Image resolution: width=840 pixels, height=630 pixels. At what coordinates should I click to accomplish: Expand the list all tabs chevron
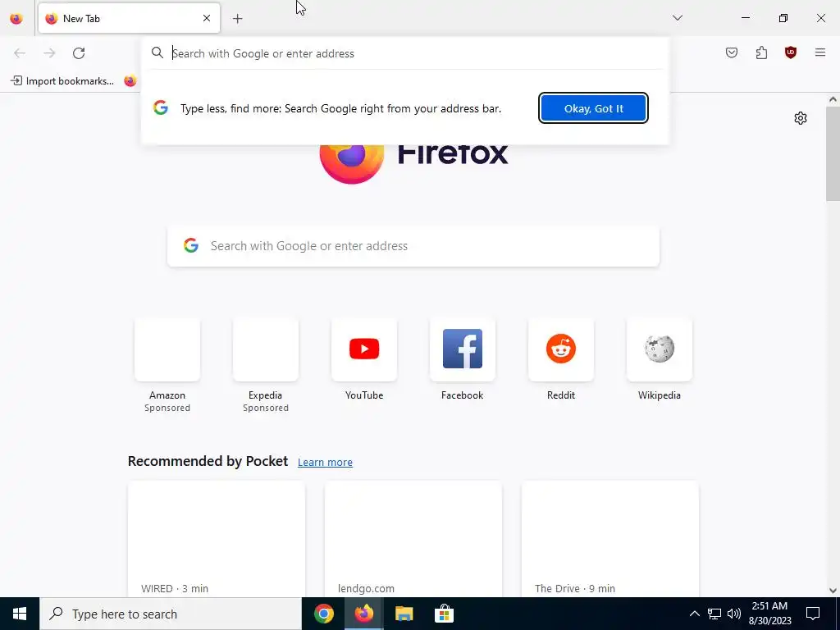point(678,18)
